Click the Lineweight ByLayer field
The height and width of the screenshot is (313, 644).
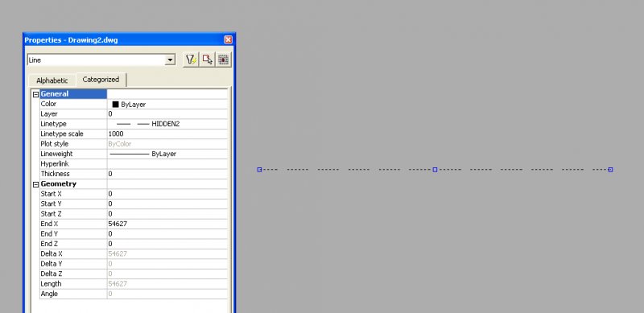[167, 154]
